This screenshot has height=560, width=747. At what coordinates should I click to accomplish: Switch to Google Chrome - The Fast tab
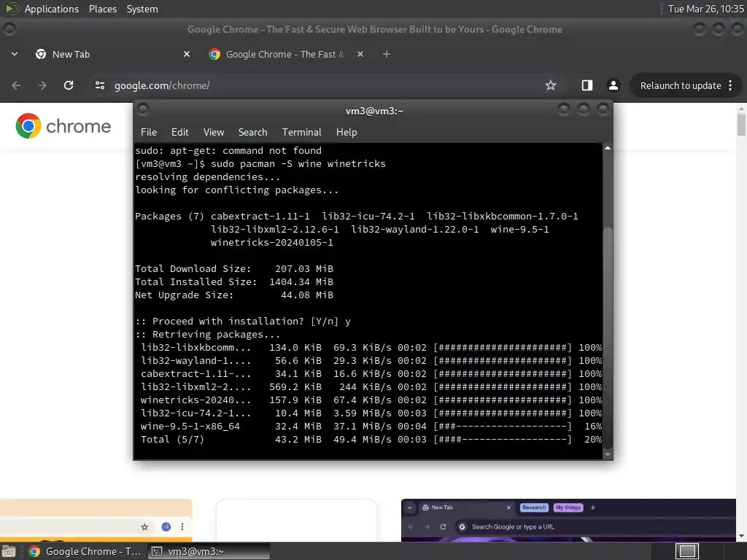[286, 54]
